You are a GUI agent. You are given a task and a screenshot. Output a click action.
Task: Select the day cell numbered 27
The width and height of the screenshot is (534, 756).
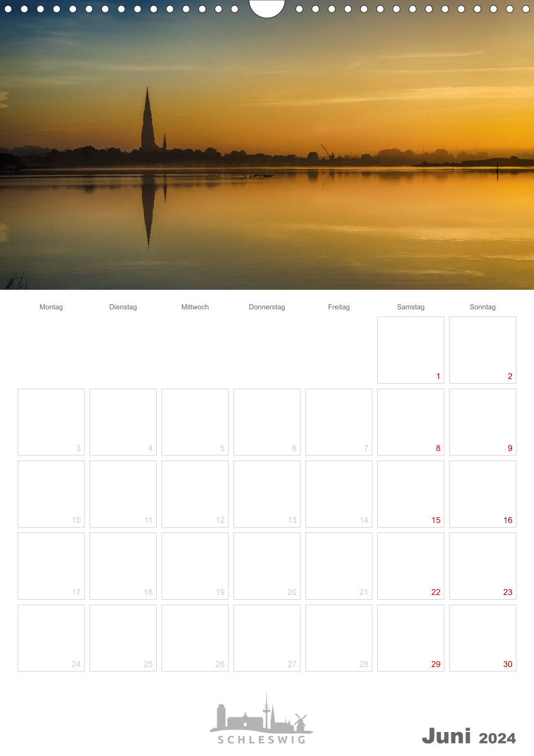267,638
